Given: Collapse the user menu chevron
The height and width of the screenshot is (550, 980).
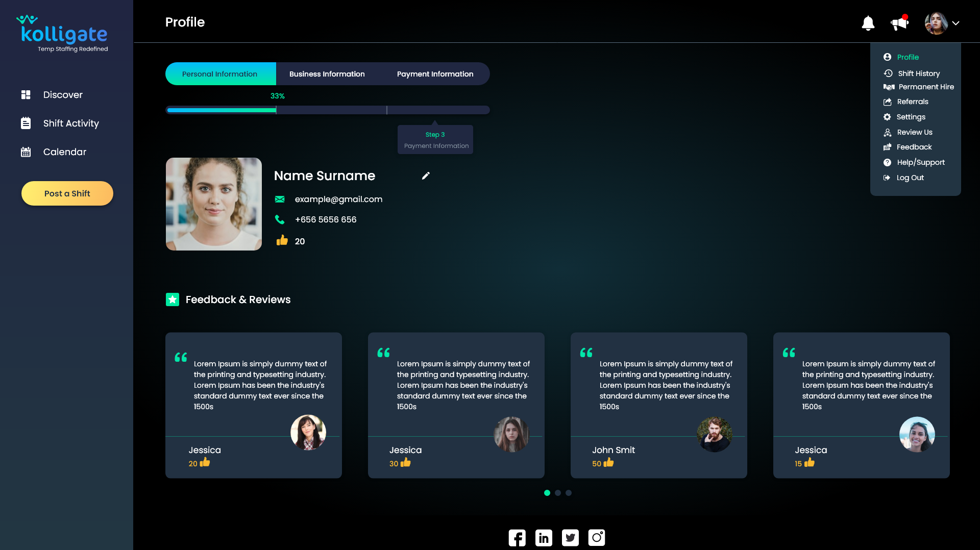Looking at the screenshot, I should tap(955, 23).
